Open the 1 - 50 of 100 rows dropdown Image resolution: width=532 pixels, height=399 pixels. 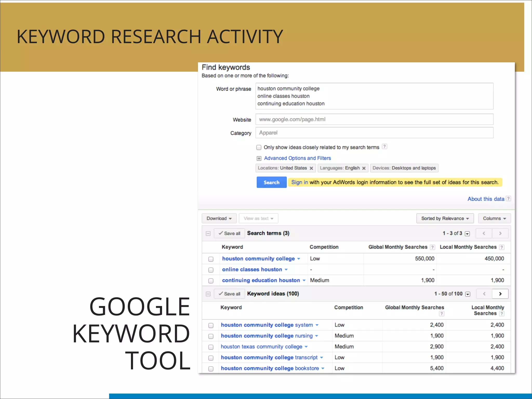point(468,294)
